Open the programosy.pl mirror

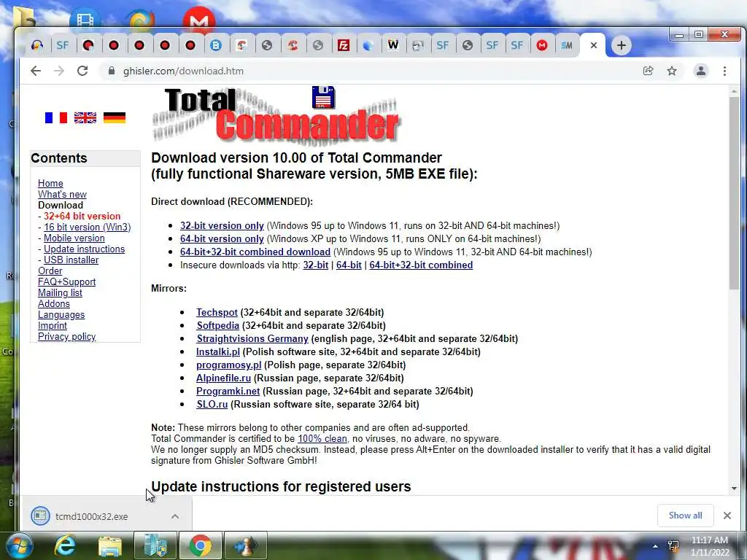(x=228, y=365)
